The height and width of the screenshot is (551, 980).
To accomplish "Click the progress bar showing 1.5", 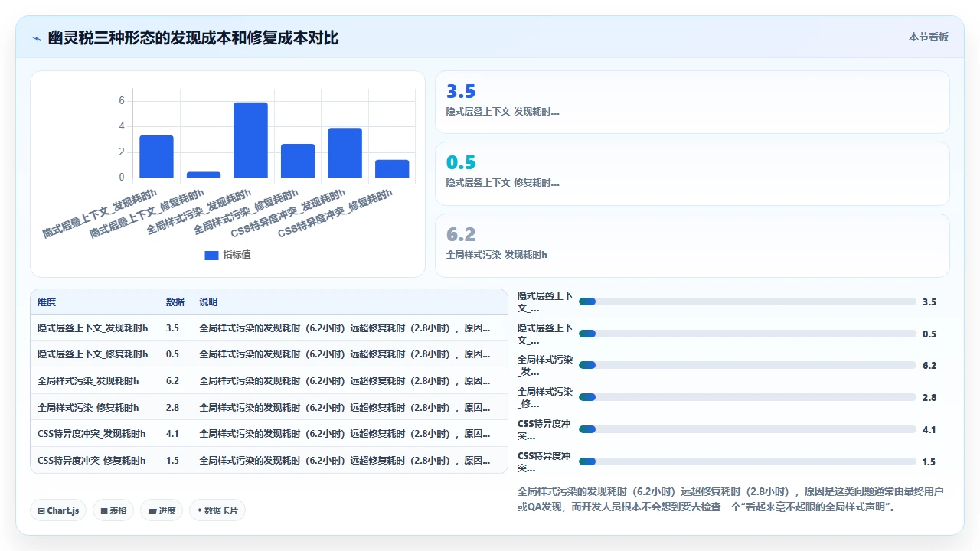I will click(747, 461).
